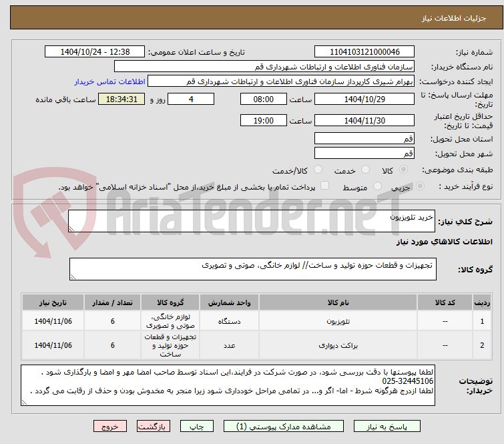504x444 pixels.
Task: Toggle اسناد خزانه اسلامی payment checkbox
Action: [324, 186]
